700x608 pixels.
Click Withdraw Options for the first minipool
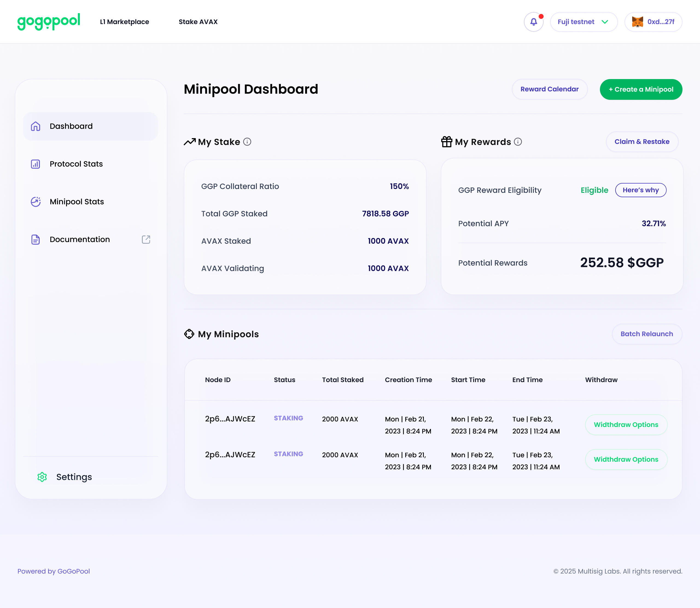(x=626, y=424)
